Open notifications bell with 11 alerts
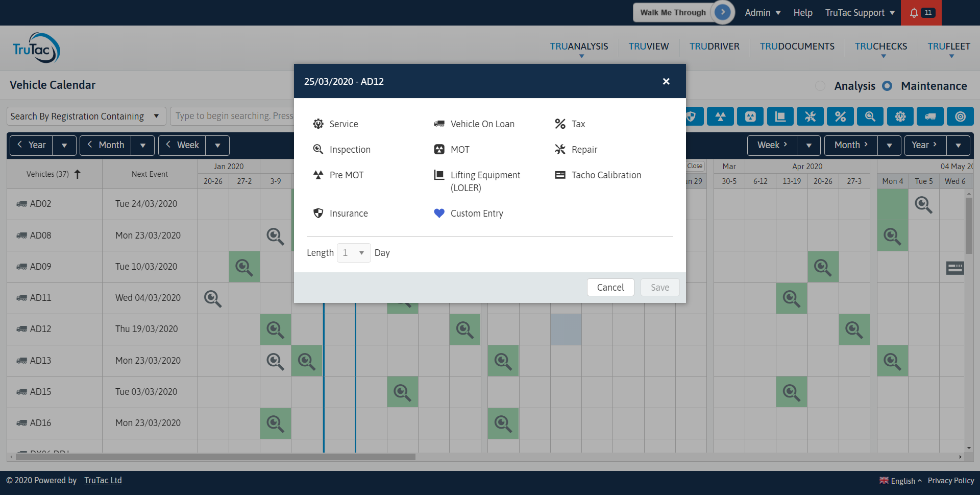 pyautogui.click(x=921, y=13)
